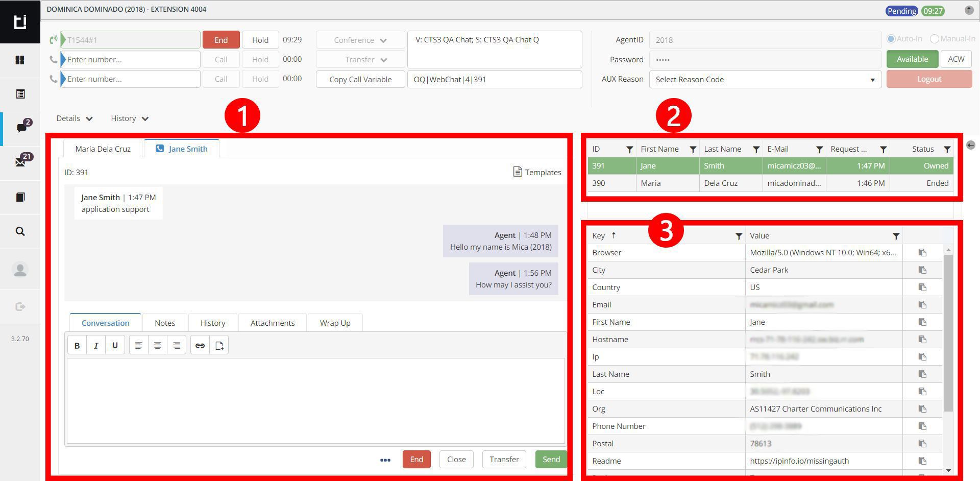Toggle bold formatting in message editor

pyautogui.click(x=77, y=346)
